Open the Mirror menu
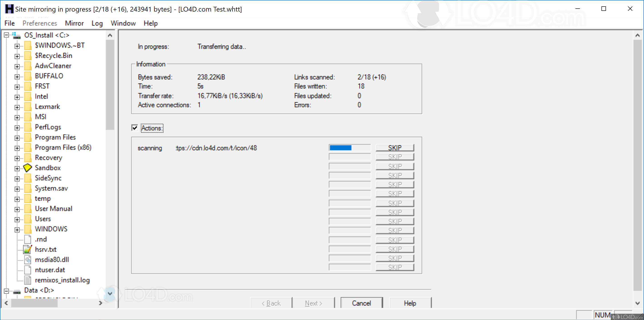Viewport: 644px width, 320px height. click(74, 23)
